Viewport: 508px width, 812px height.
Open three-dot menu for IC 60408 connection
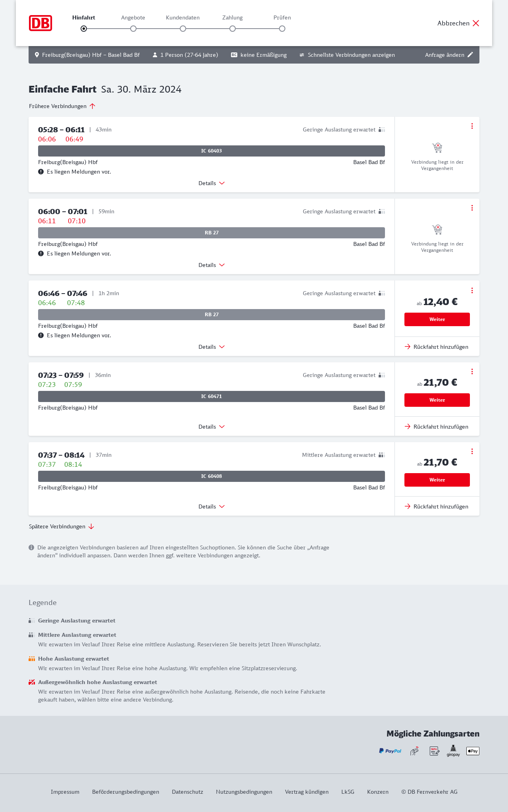[x=472, y=451]
